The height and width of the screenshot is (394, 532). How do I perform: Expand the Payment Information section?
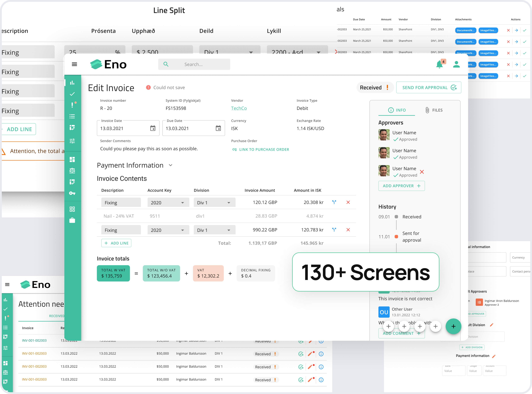(170, 165)
